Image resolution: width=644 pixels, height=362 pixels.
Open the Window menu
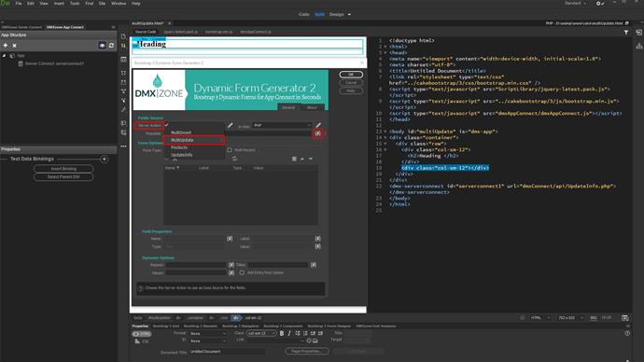tap(119, 4)
